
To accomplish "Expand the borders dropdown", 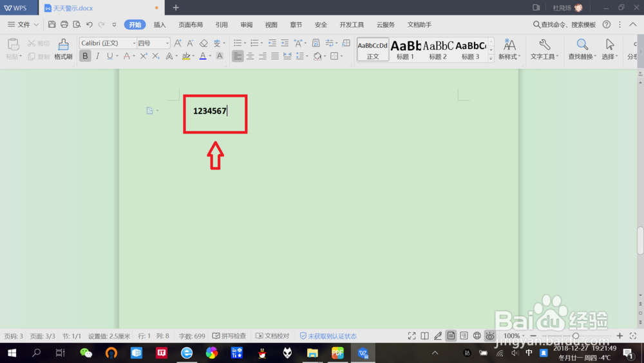I will point(341,56).
